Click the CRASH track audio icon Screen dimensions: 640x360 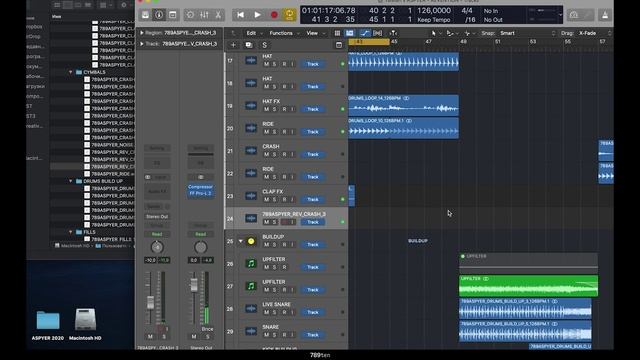tap(251, 151)
